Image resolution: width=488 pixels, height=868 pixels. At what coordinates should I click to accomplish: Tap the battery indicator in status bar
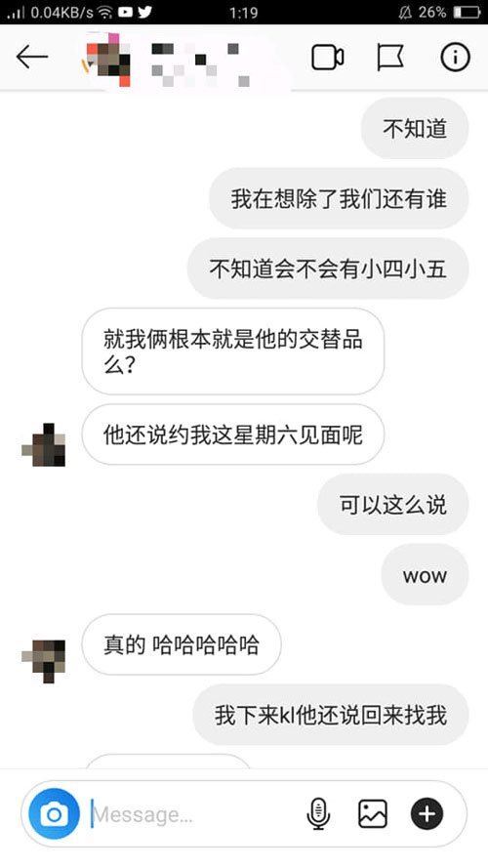pyautogui.click(x=467, y=12)
